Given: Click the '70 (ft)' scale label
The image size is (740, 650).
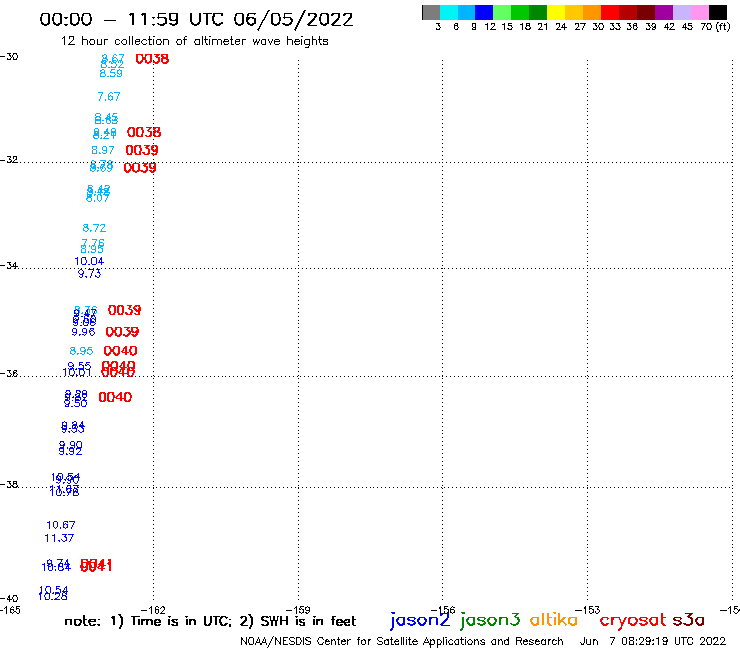Looking at the screenshot, I should coord(715,27).
